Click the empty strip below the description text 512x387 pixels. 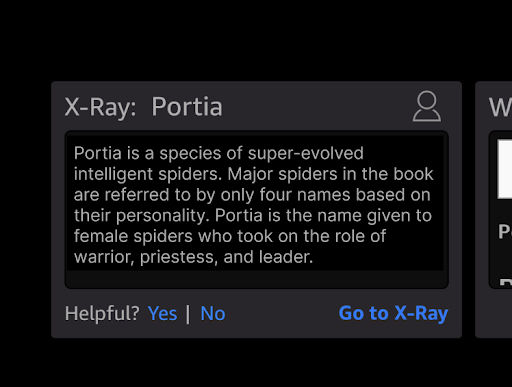(256, 279)
